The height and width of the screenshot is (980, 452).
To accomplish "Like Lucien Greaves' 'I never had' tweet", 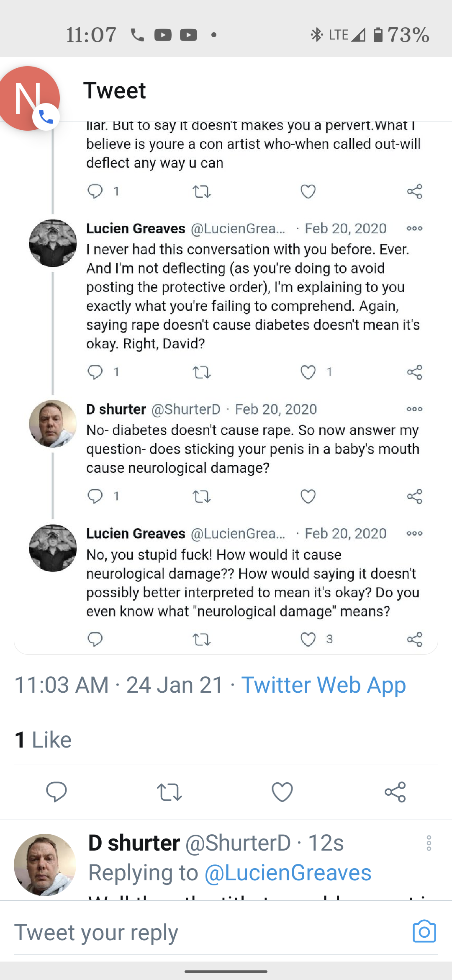I will [x=308, y=372].
